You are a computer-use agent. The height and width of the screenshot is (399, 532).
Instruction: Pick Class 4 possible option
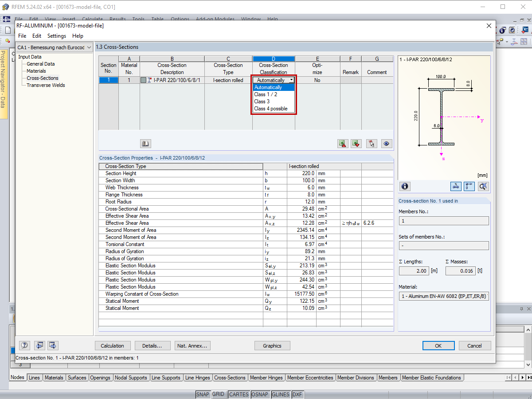point(274,109)
